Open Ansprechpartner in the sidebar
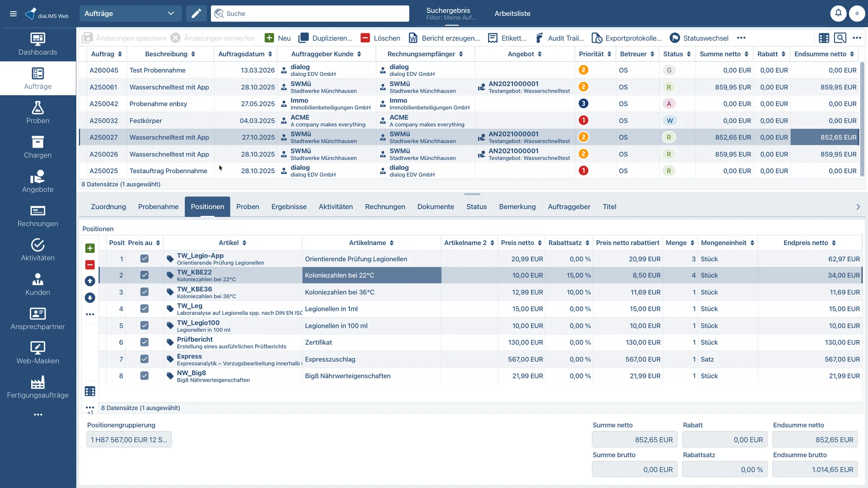The height and width of the screenshot is (488, 868). point(38,319)
